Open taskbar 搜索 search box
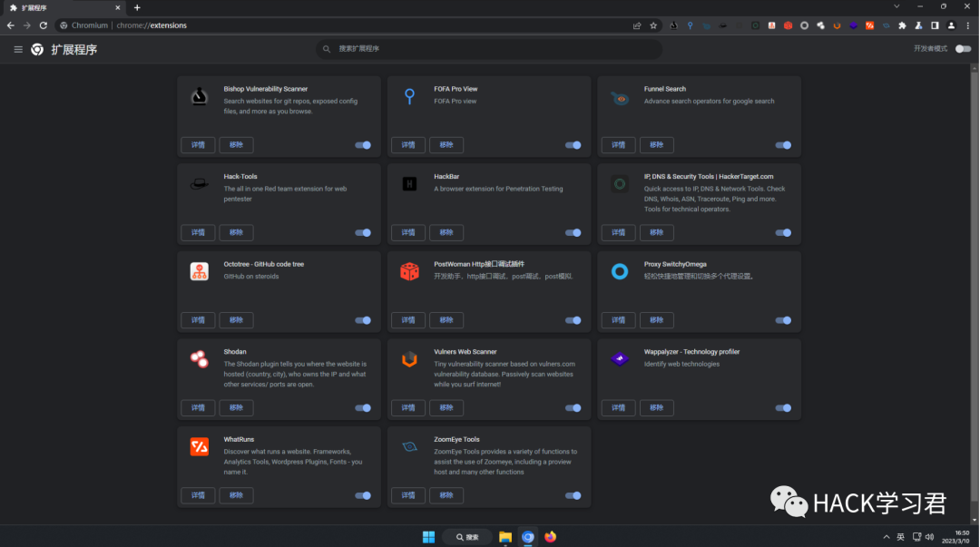980x547 pixels. tap(467, 537)
